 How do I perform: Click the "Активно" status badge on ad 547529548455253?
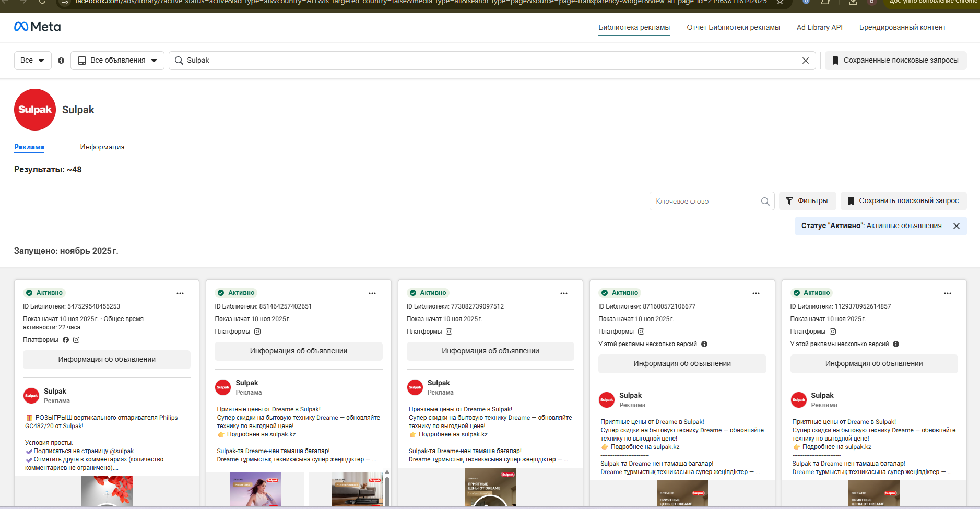tap(45, 293)
